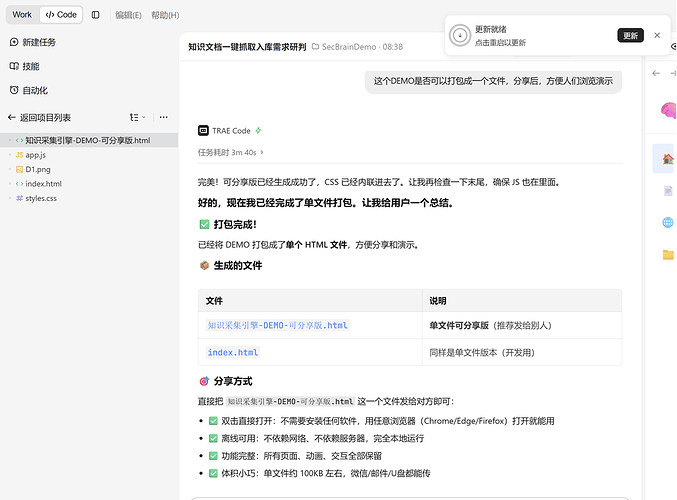Dismiss the update notification with X
The height and width of the screenshot is (500, 677).
coord(657,35)
